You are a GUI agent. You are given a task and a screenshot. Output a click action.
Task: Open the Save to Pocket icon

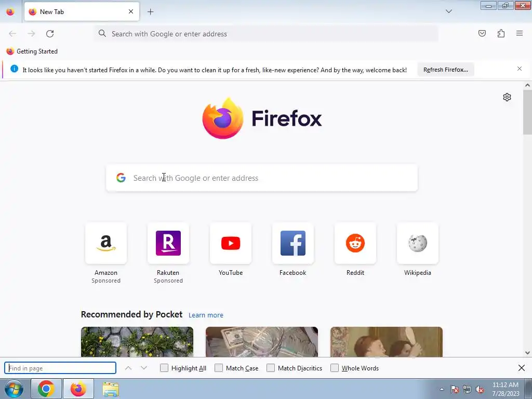[482, 33]
